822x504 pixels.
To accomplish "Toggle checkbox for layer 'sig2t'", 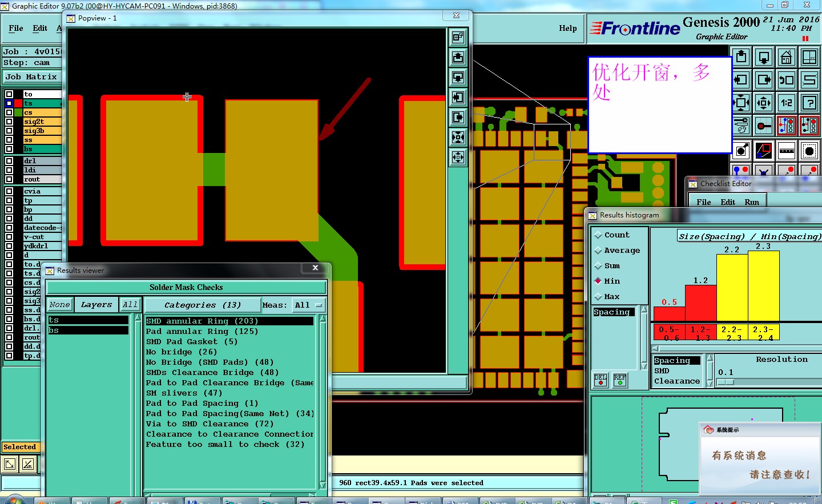I will pos(9,122).
